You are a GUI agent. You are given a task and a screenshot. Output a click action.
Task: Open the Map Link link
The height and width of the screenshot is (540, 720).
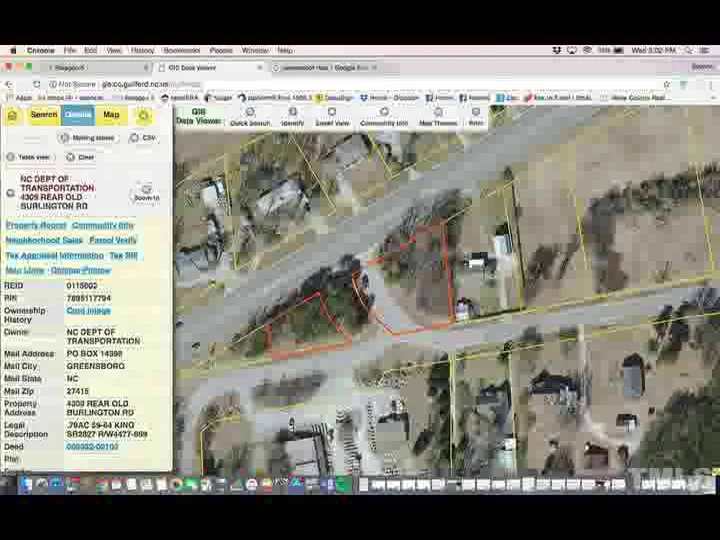point(25,270)
